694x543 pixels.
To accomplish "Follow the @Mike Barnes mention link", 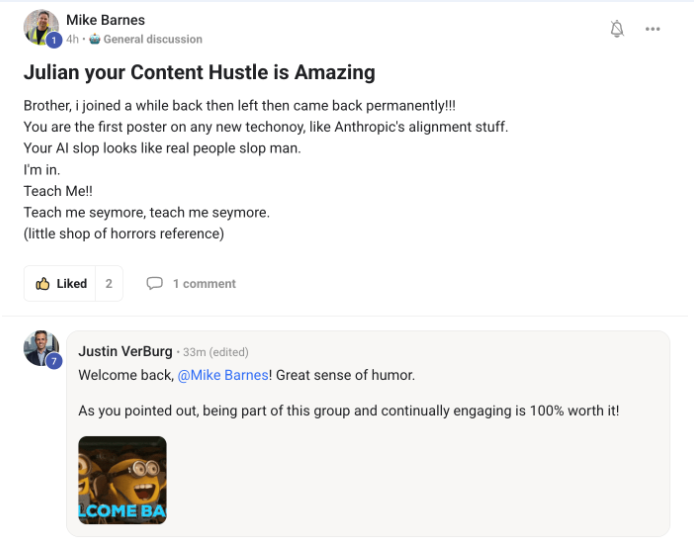I will [x=223, y=375].
